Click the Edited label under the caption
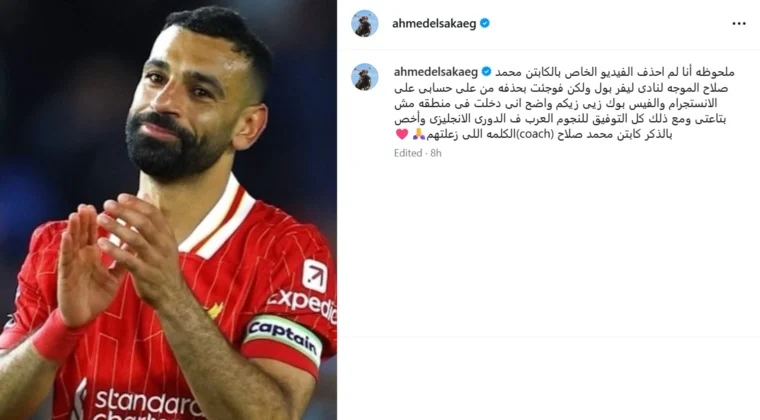 (408, 153)
